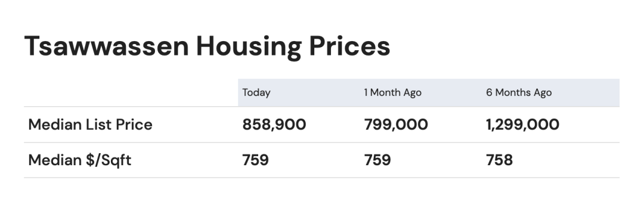Click the Median $/Sqft row label
644x220 pixels.
pyautogui.click(x=80, y=160)
